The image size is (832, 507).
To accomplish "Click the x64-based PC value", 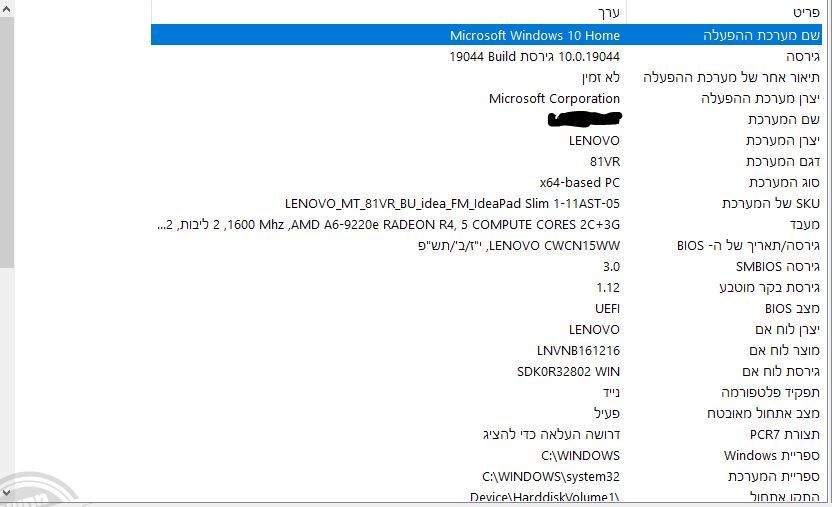I will pyautogui.click(x=579, y=182).
